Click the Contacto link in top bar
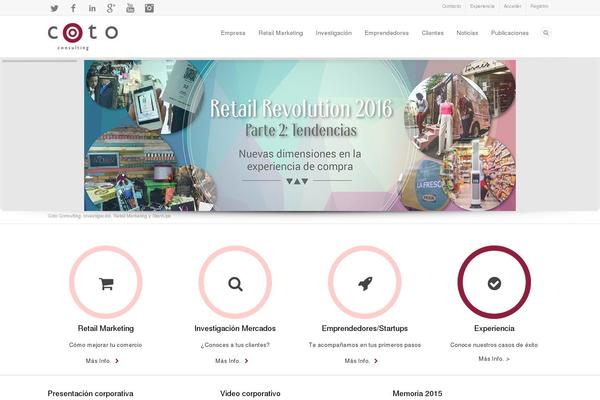The image size is (600, 400). 452,6
